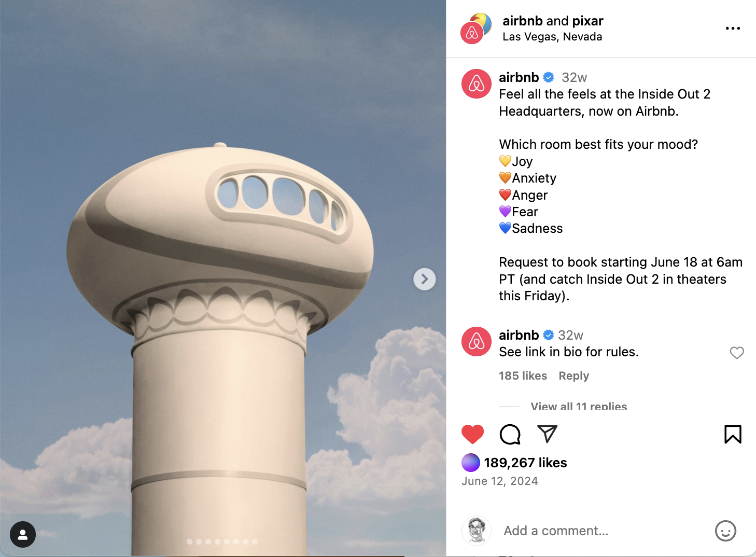
Task: View who liked via 189,267 likes
Action: 525,463
